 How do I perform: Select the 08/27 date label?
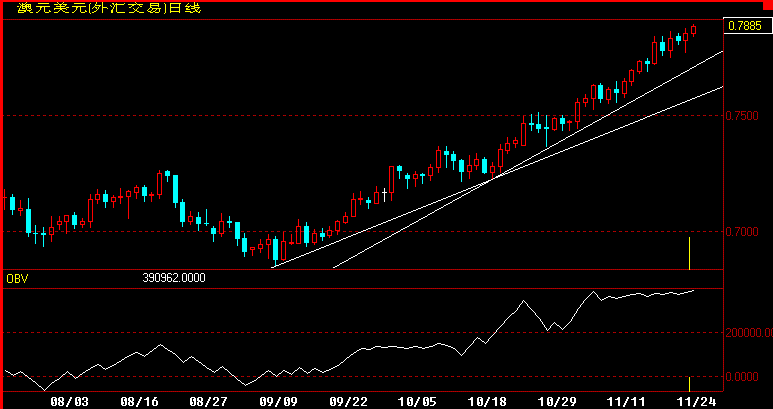(x=209, y=402)
